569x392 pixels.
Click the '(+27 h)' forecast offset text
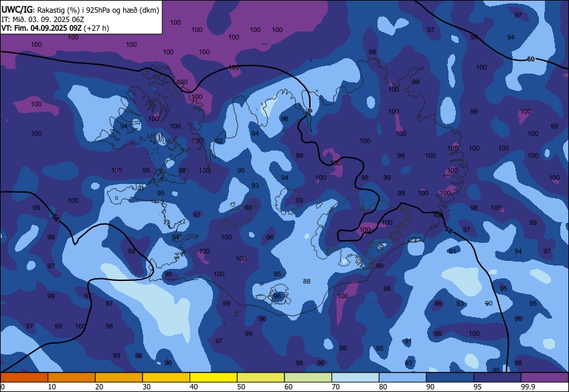coord(96,28)
